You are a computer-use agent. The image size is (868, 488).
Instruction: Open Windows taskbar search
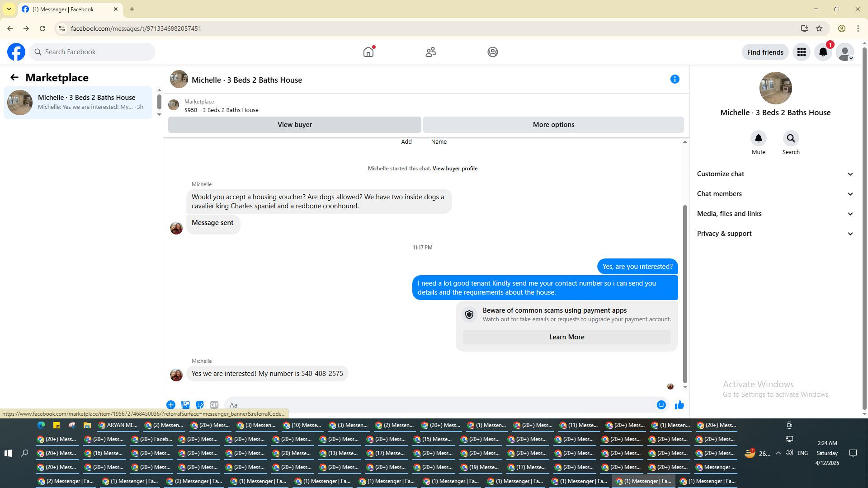click(25, 453)
